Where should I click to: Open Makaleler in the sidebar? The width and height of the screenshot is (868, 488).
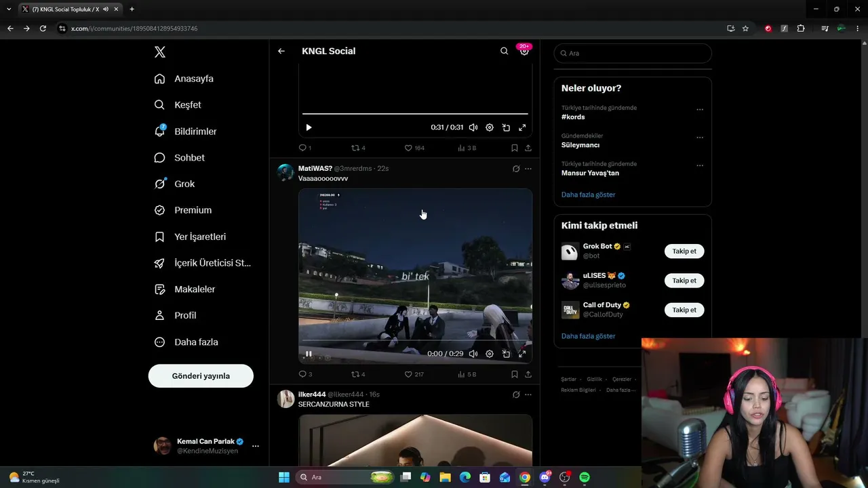coord(184,289)
